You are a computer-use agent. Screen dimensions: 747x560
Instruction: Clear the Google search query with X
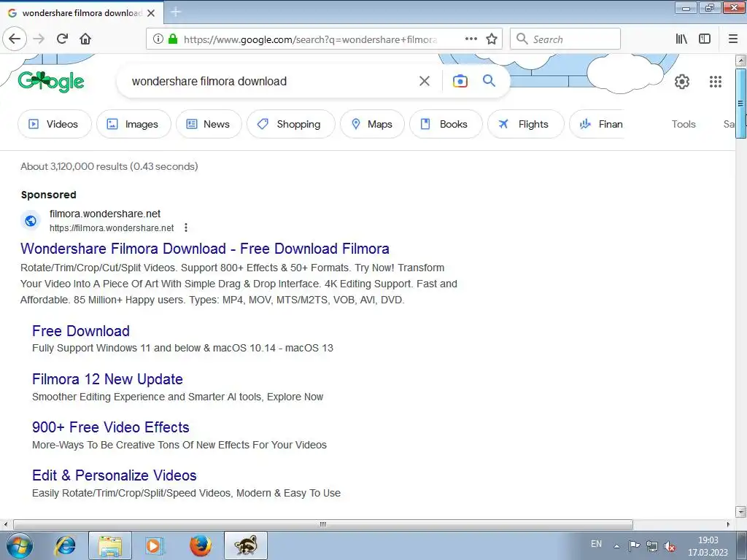click(424, 81)
